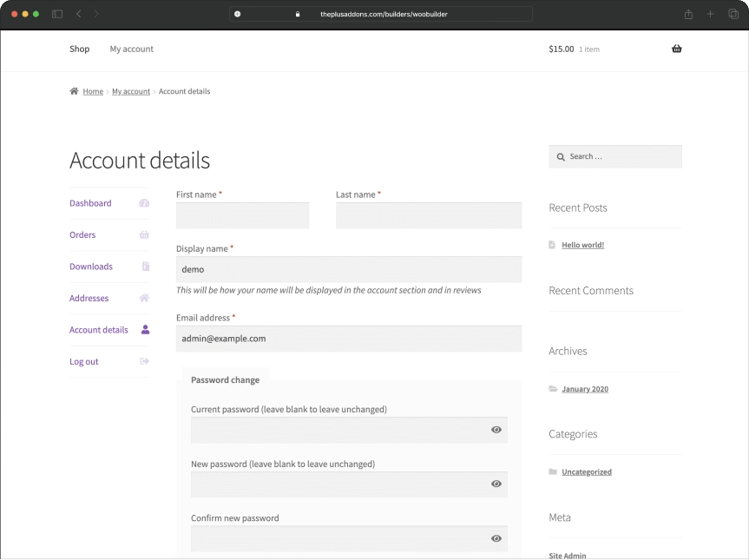Open a new browser tab with the plus icon

tap(711, 14)
